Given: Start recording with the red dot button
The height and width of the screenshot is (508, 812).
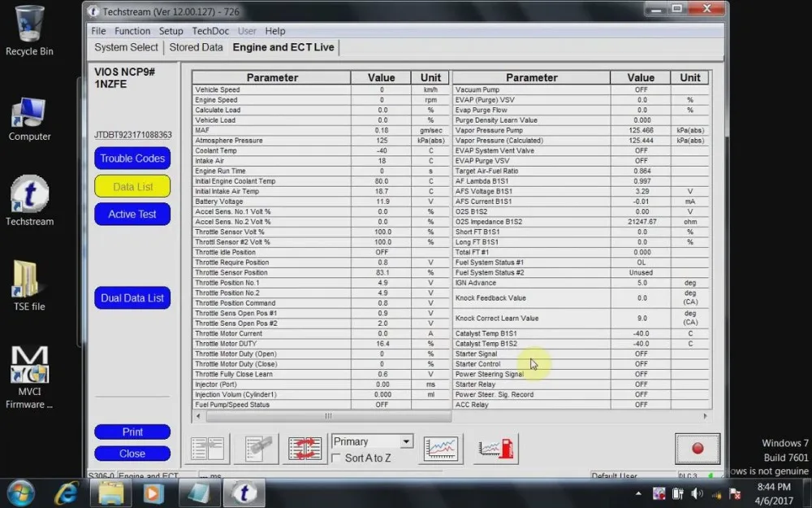Looking at the screenshot, I should point(698,449).
